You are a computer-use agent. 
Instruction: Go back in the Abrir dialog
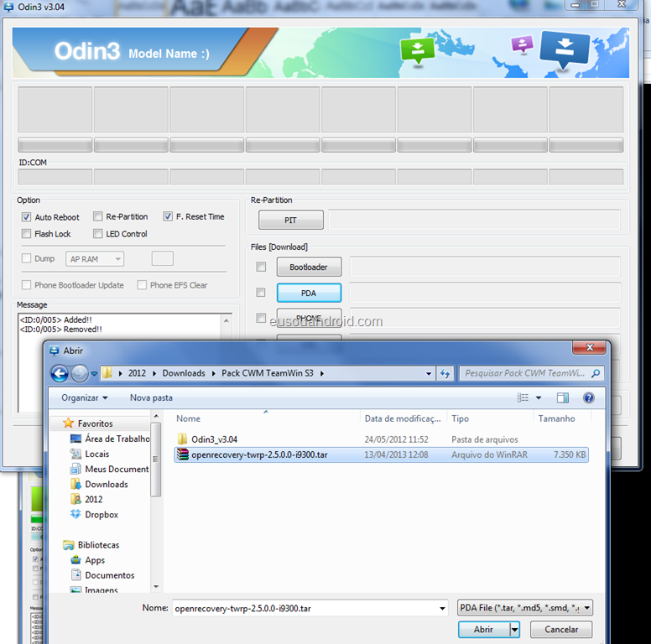point(60,373)
